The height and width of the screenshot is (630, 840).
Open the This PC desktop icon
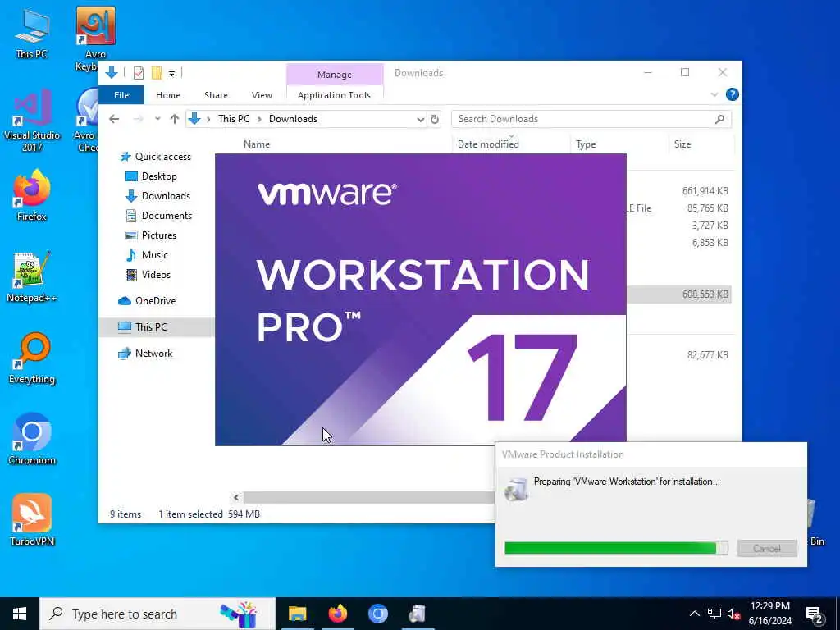32,33
